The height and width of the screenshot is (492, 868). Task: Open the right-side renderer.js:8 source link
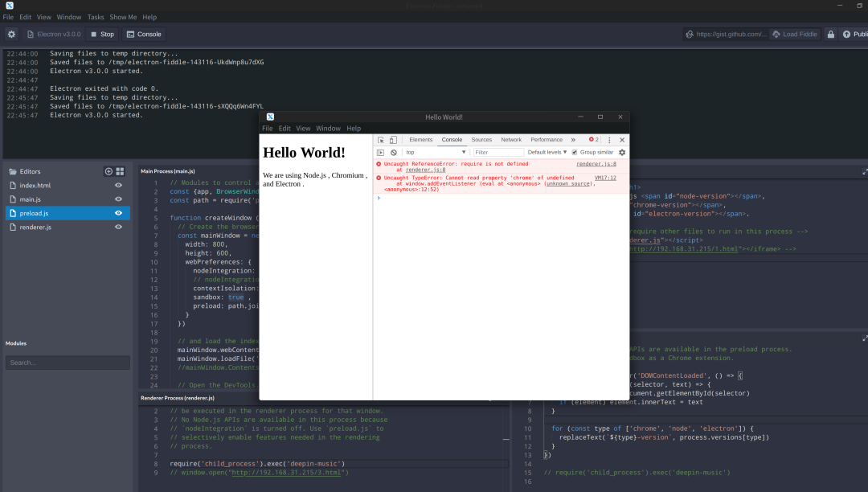pyautogui.click(x=596, y=164)
